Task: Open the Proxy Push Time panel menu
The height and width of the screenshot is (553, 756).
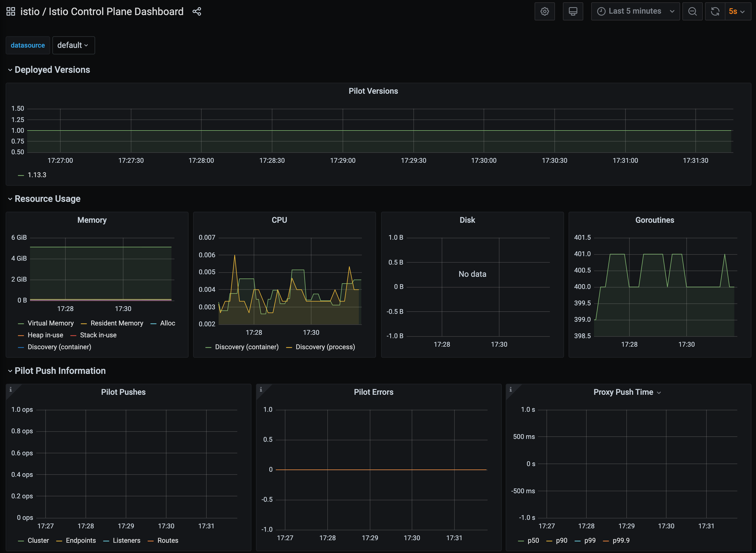Action: pos(627,392)
